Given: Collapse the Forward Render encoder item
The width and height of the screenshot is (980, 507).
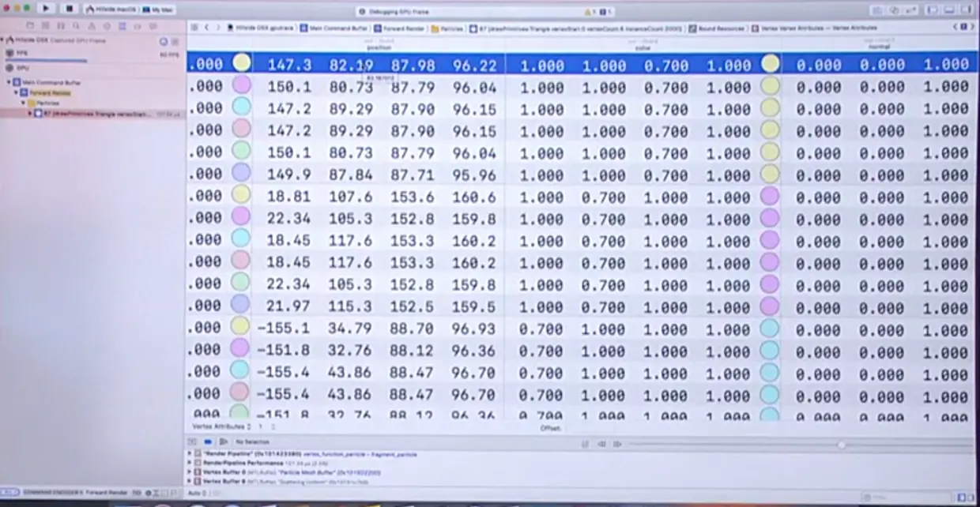Looking at the screenshot, I should [x=15, y=92].
